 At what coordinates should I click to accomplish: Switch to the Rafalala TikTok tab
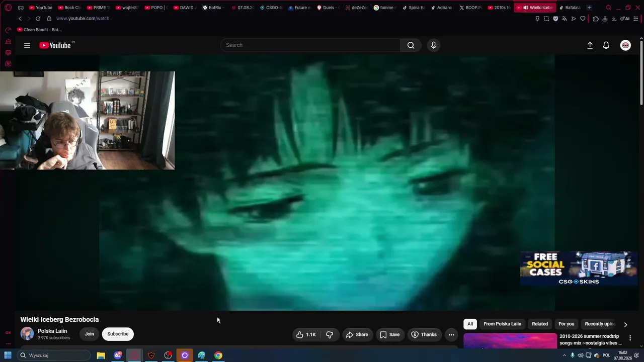[570, 8]
